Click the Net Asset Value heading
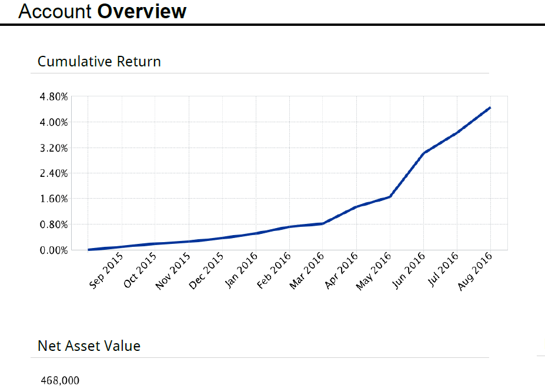This screenshot has width=545, height=392. 89,346
